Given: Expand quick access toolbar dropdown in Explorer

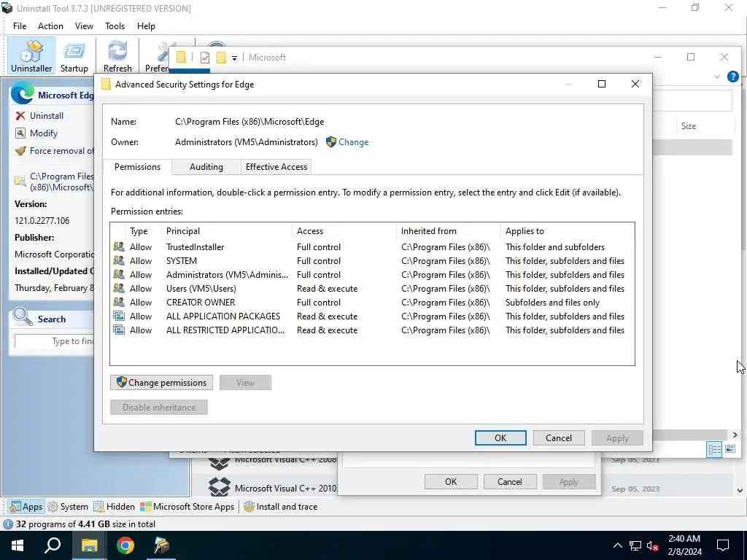Looking at the screenshot, I should 234,58.
